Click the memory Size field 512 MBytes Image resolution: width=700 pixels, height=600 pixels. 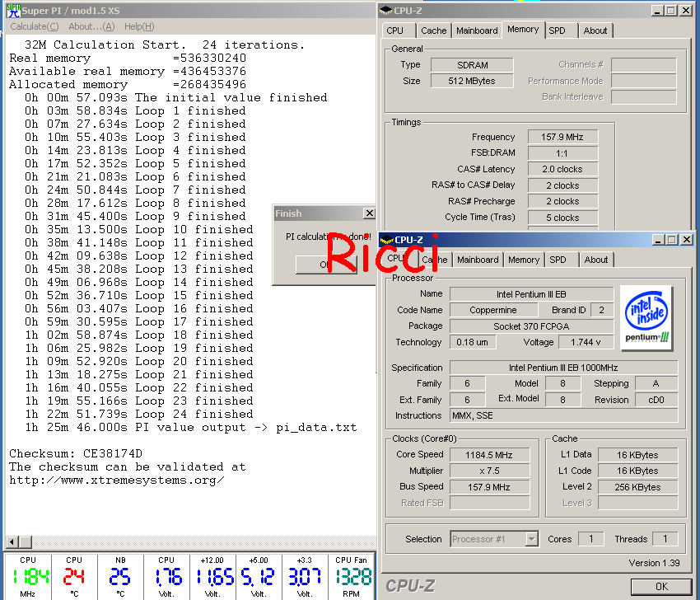click(x=472, y=81)
